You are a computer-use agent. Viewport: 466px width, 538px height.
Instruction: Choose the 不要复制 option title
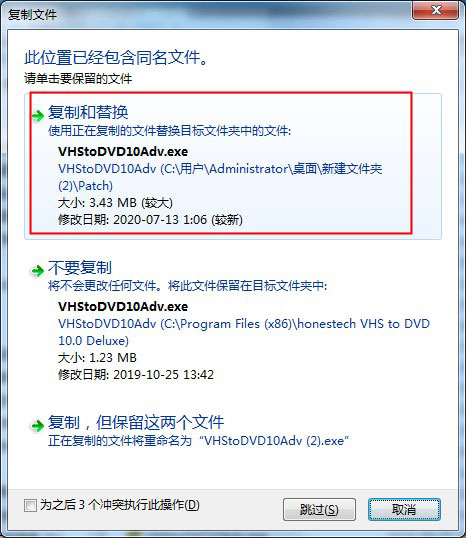pyautogui.click(x=80, y=268)
